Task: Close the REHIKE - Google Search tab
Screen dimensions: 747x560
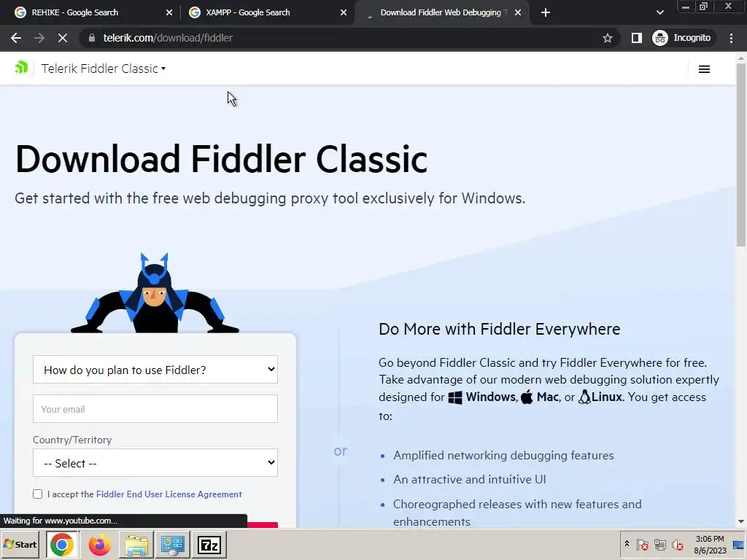Action: tap(169, 12)
